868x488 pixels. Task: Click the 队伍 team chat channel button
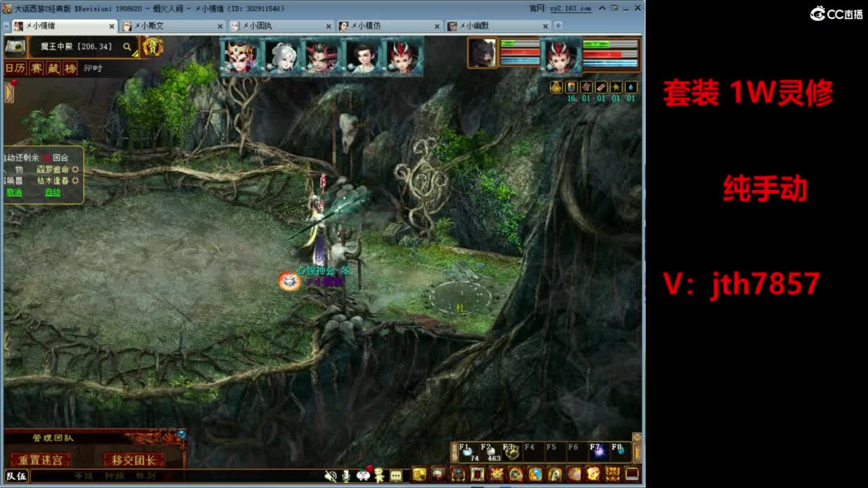(16, 476)
